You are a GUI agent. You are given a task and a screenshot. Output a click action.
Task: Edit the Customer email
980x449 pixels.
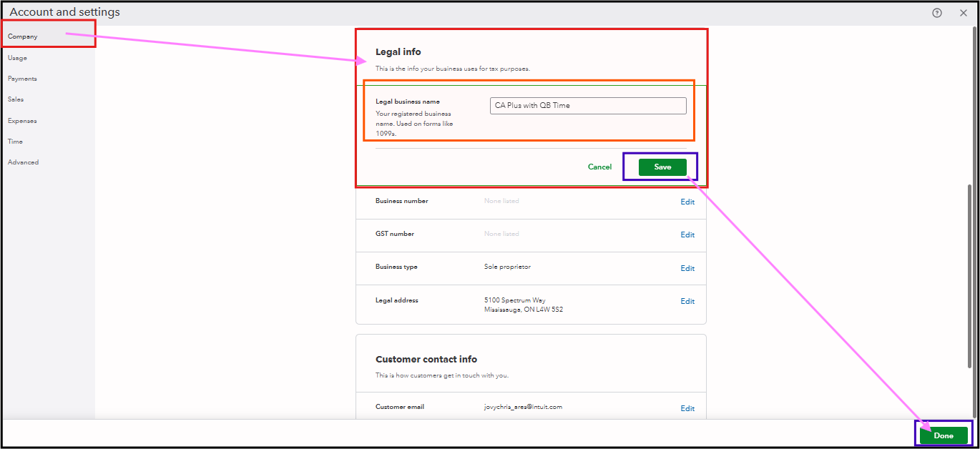coord(687,408)
